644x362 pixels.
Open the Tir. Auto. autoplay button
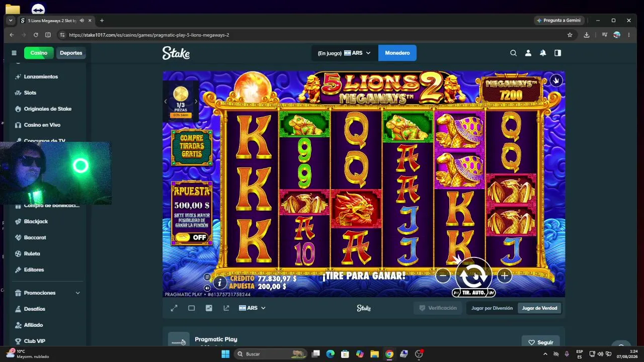(473, 293)
